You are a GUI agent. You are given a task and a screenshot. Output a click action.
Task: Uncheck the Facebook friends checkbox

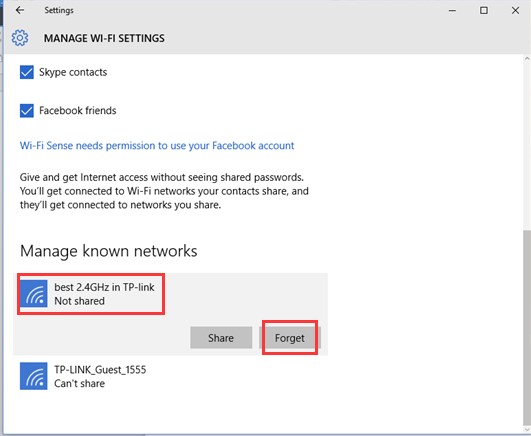pyautogui.click(x=27, y=110)
